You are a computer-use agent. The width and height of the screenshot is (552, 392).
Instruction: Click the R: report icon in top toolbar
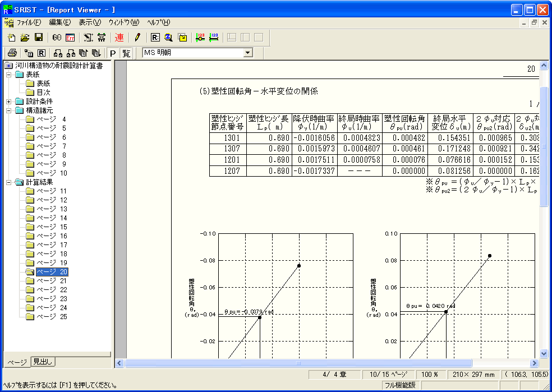(155, 38)
